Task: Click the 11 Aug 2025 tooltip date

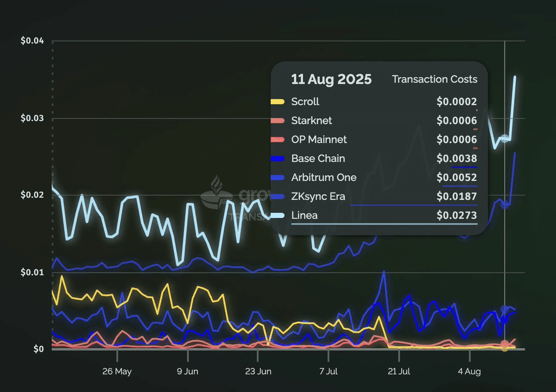Action: 331,79
